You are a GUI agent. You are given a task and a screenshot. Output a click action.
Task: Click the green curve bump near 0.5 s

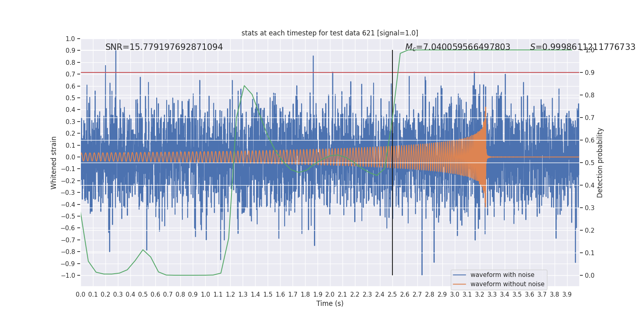[x=143, y=250]
